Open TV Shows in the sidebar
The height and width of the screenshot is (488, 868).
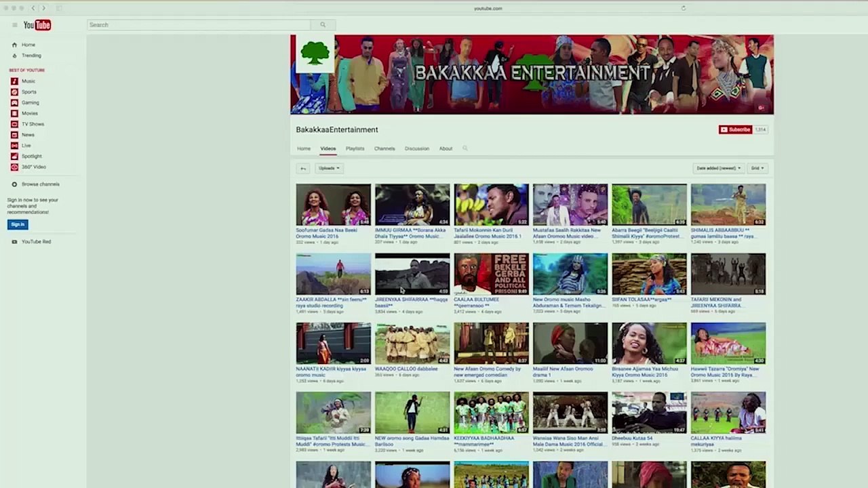tap(33, 124)
